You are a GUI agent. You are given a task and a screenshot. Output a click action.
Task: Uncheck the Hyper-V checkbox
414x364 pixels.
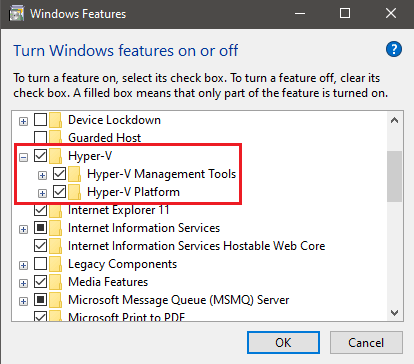41,156
